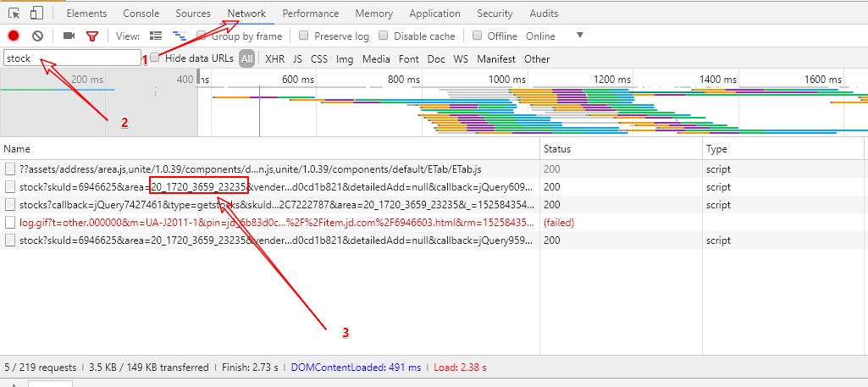The height and width of the screenshot is (387, 868).
Task: Toggle the device toolbar icon
Action: pos(37,14)
